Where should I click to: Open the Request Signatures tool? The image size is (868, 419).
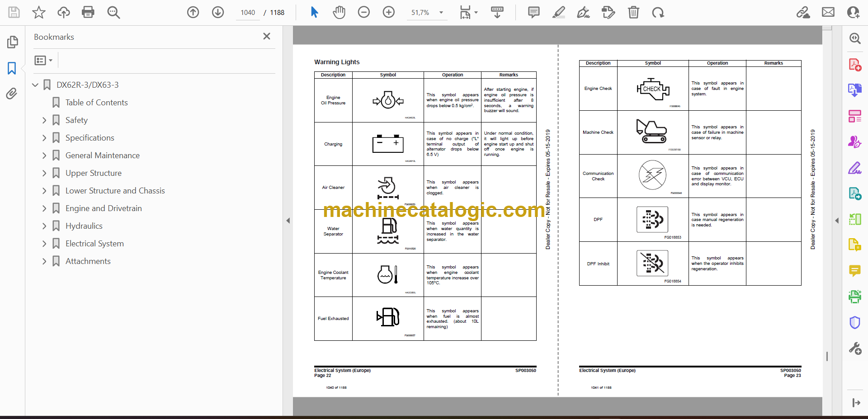[855, 142]
